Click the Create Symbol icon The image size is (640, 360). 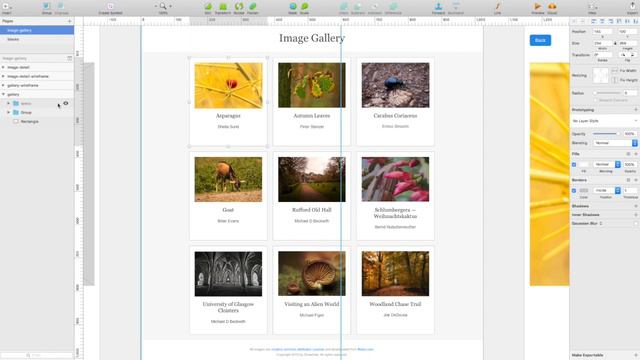point(110,7)
